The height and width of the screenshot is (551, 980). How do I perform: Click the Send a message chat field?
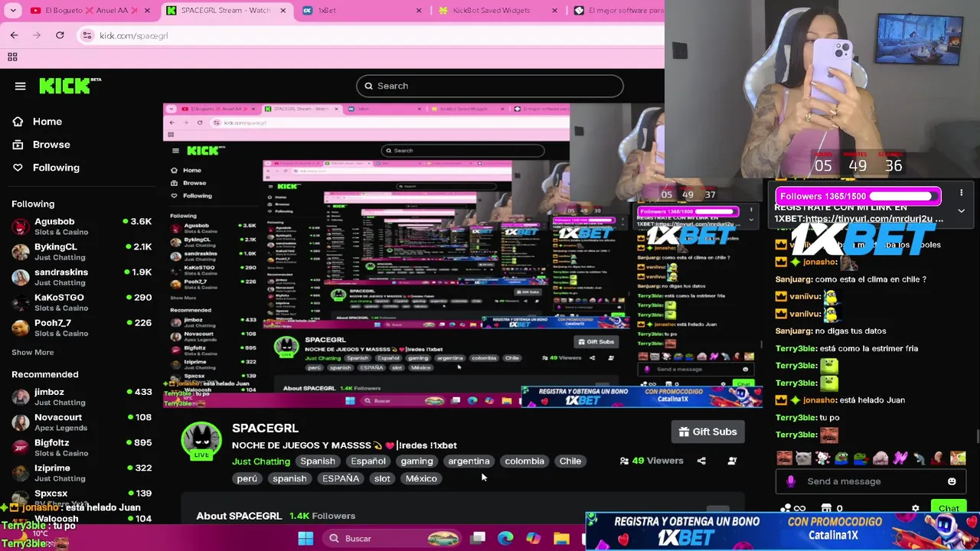coord(871,481)
